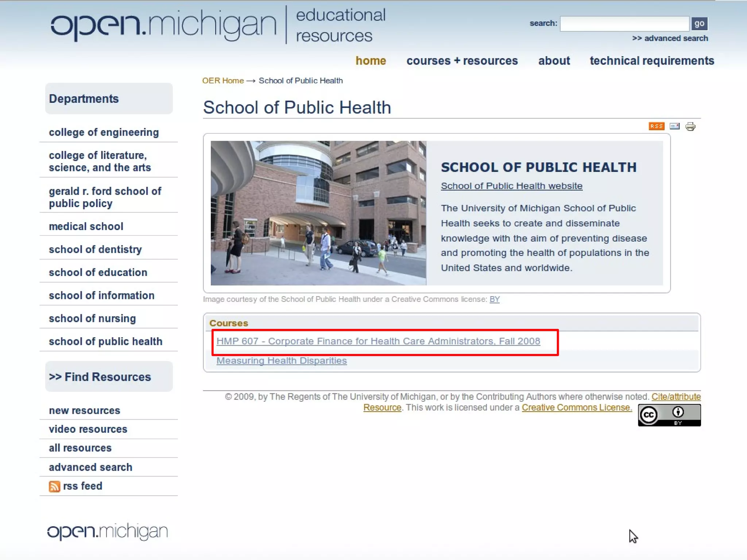Open Measuring Health Disparities course link
Screen dimensions: 747x560
click(282, 361)
